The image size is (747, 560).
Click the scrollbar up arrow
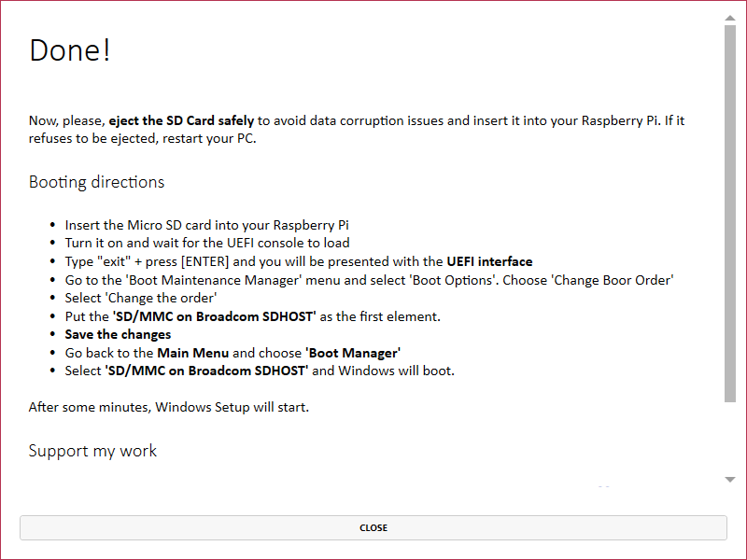click(x=730, y=18)
